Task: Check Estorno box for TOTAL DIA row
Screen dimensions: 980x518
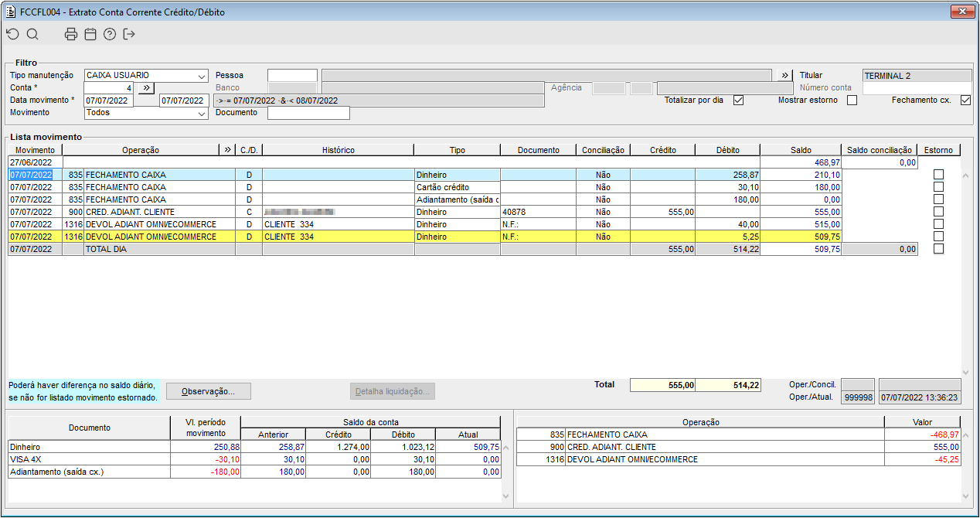Action: tap(939, 249)
